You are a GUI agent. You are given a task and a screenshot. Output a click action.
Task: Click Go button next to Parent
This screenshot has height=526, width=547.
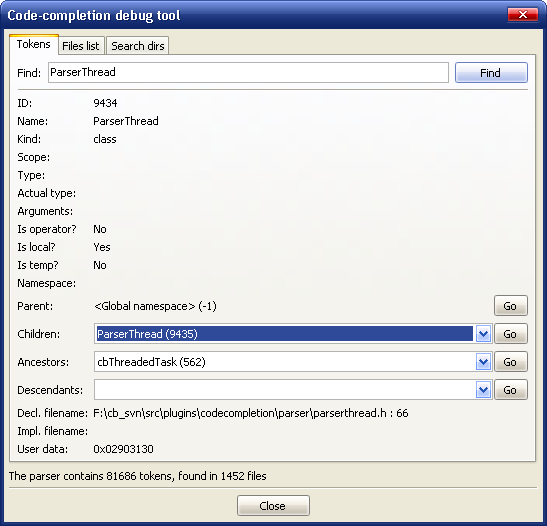(511, 306)
